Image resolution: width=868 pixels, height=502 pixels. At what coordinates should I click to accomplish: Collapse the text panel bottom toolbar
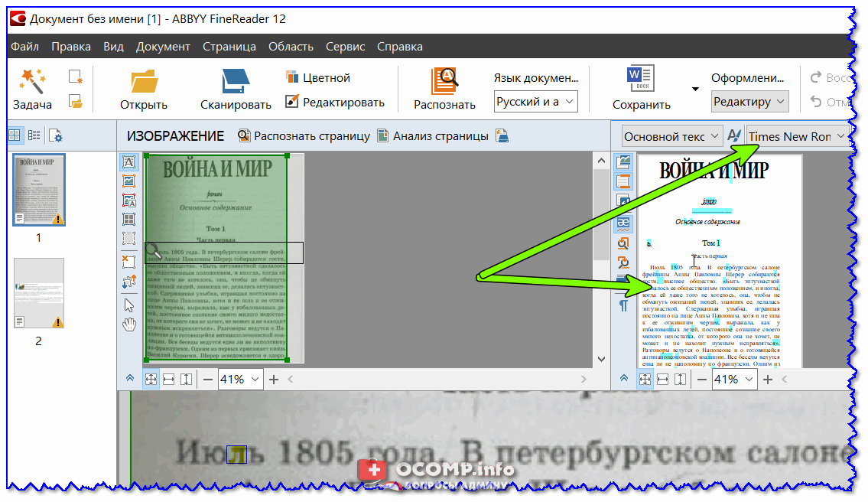click(x=624, y=379)
